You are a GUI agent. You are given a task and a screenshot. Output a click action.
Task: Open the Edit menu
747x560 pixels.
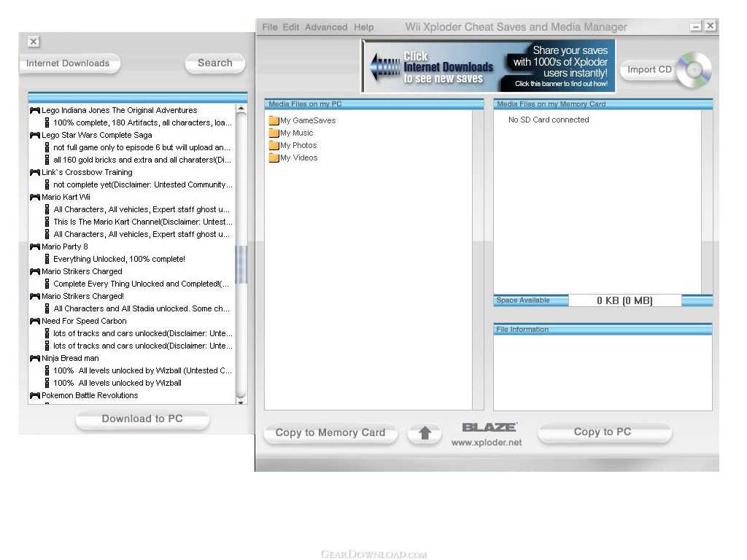[290, 27]
